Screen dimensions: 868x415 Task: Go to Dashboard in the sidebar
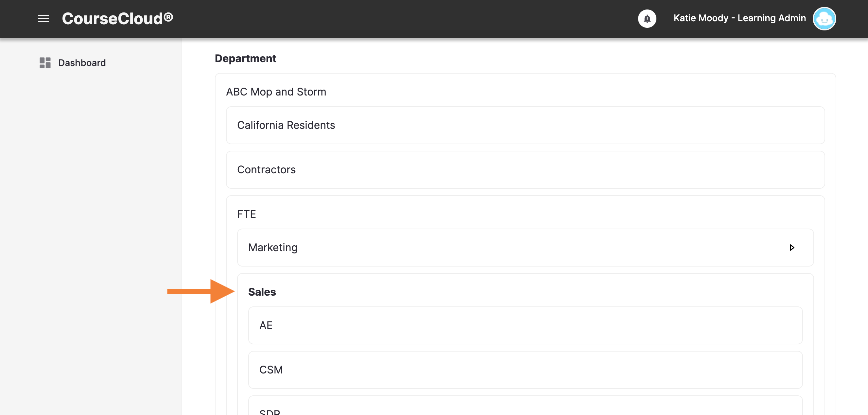(82, 63)
